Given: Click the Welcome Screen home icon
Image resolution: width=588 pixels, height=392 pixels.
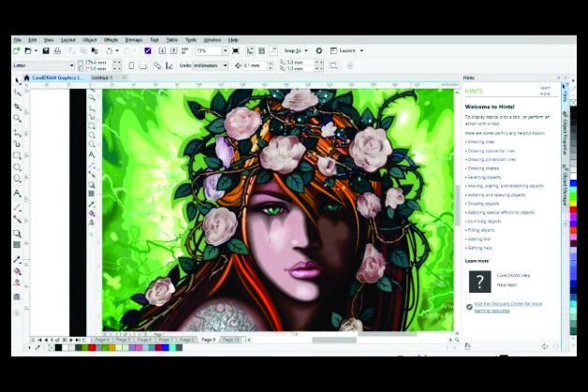Looking at the screenshot, I should tap(26, 78).
